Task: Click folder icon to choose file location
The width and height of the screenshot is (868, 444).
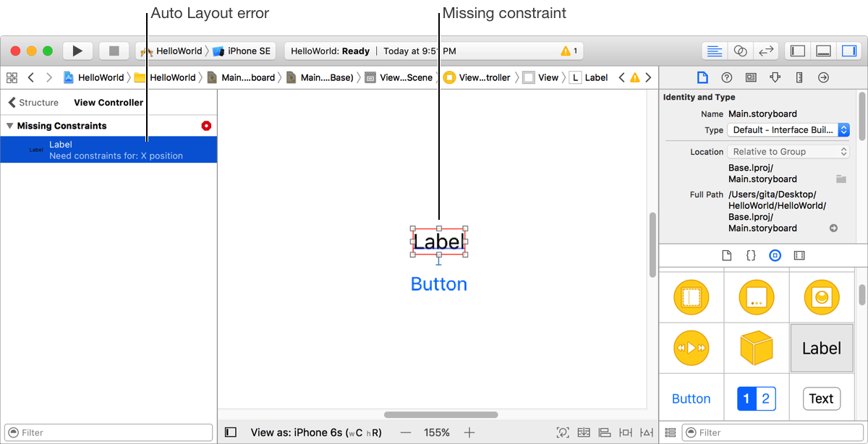Action: pos(841,179)
